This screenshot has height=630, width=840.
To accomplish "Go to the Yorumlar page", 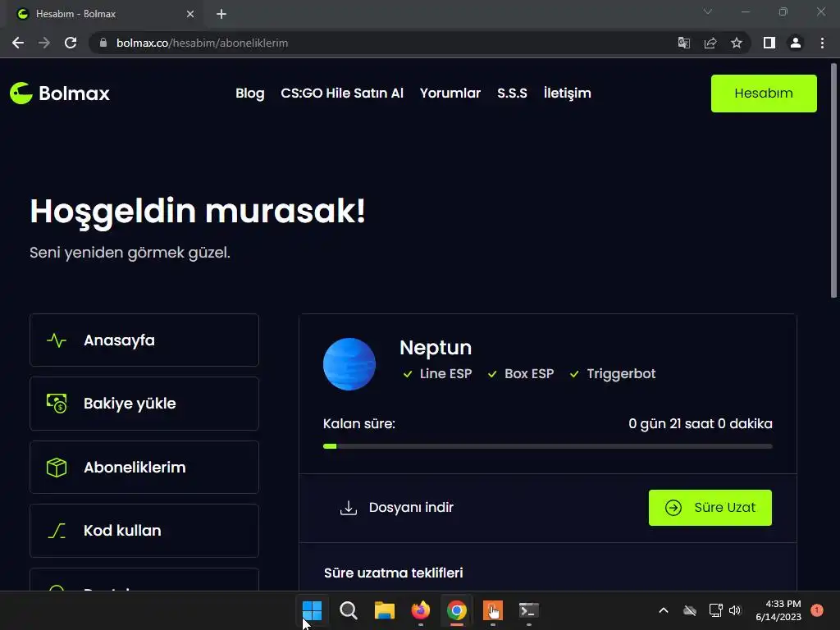I will 450,94.
